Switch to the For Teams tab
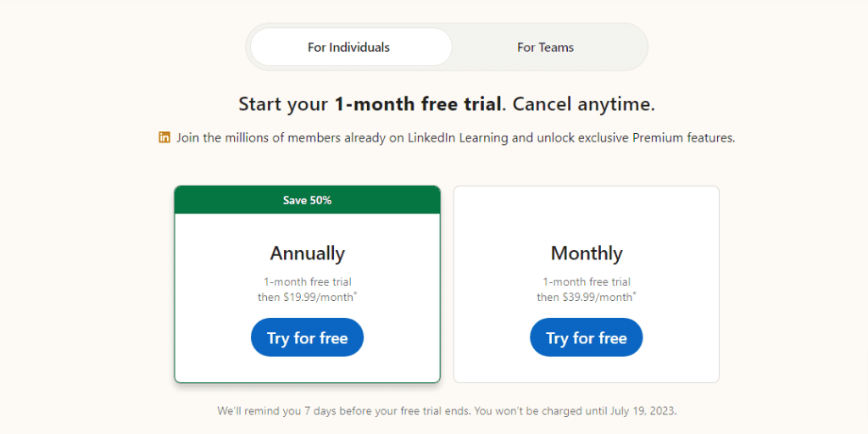Viewport: 868px width, 434px height. 545,47
